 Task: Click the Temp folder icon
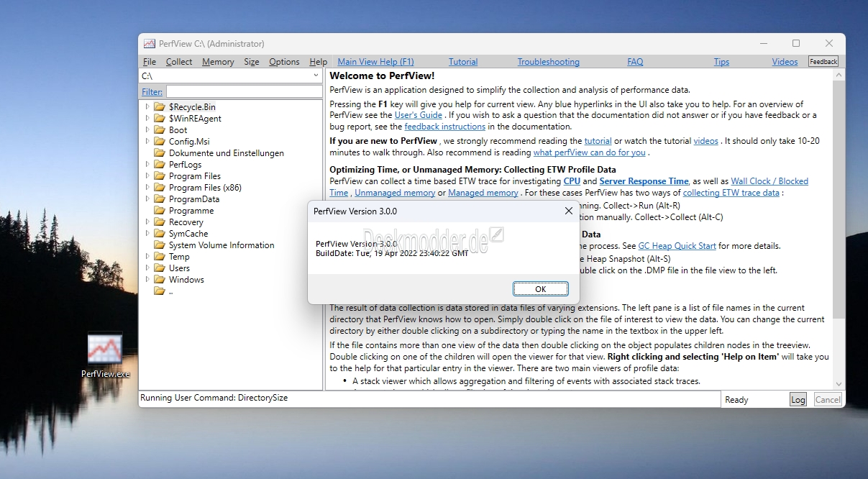tap(160, 257)
